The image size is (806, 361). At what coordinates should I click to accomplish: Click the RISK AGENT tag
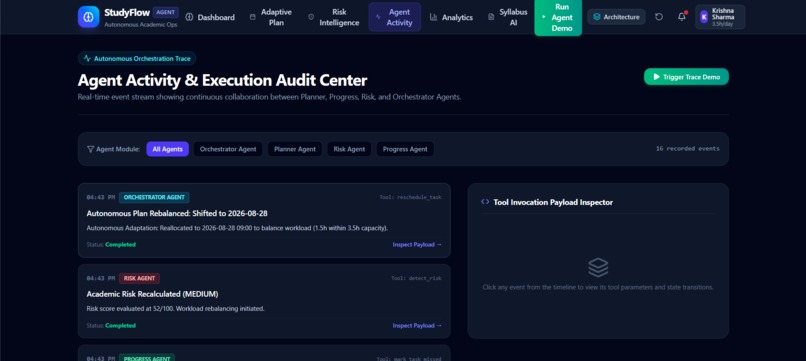pyautogui.click(x=139, y=278)
